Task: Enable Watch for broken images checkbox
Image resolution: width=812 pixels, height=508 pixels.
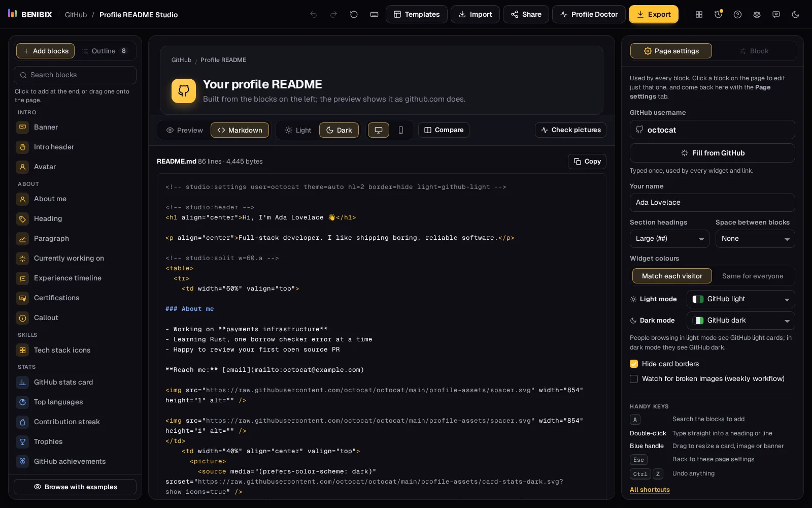Action: 634,378
